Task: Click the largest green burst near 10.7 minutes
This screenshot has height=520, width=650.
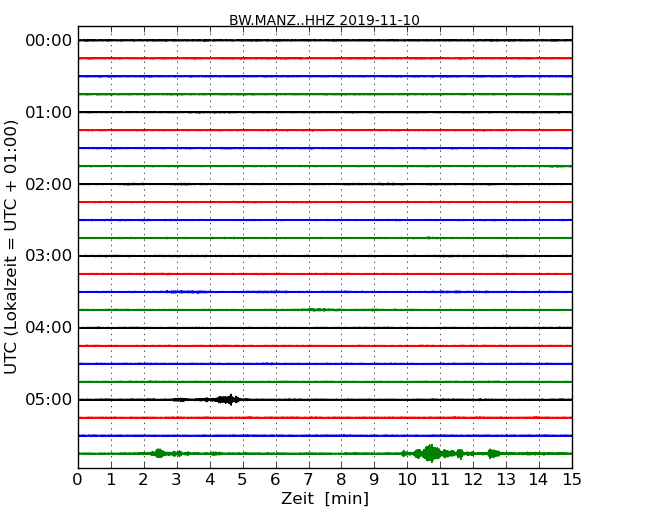Action: (x=431, y=453)
